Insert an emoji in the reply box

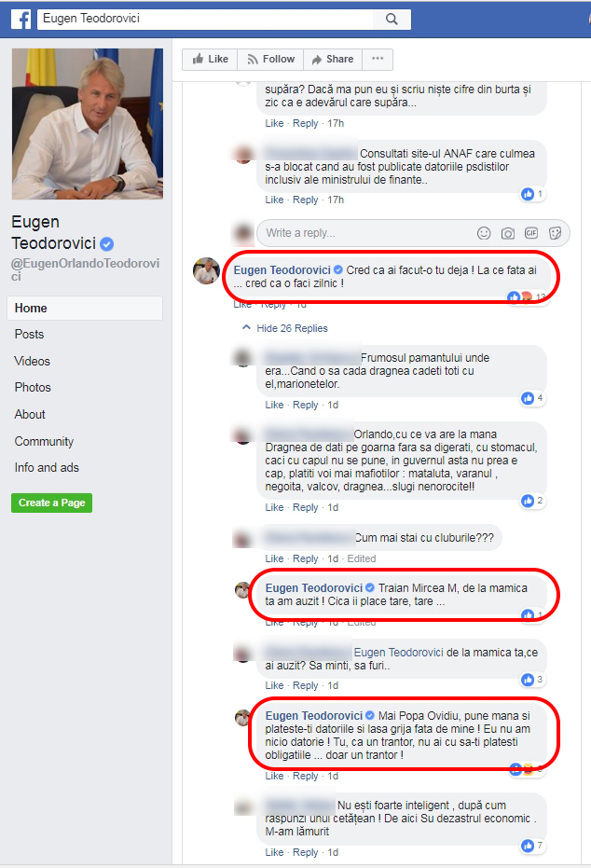point(484,233)
